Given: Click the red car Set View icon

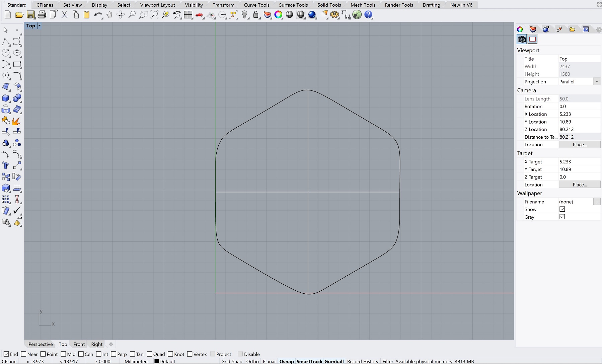Looking at the screenshot, I should 200,15.
